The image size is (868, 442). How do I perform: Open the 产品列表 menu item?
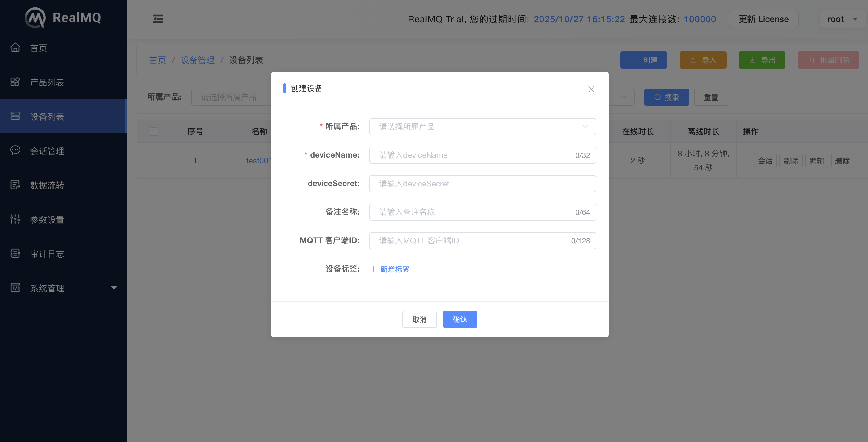[x=63, y=82]
